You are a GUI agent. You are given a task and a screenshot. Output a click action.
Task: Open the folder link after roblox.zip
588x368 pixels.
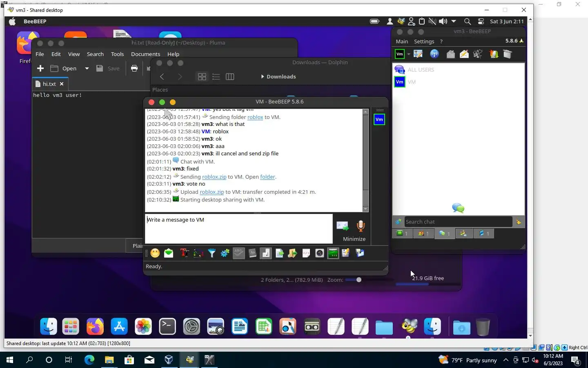point(267,177)
